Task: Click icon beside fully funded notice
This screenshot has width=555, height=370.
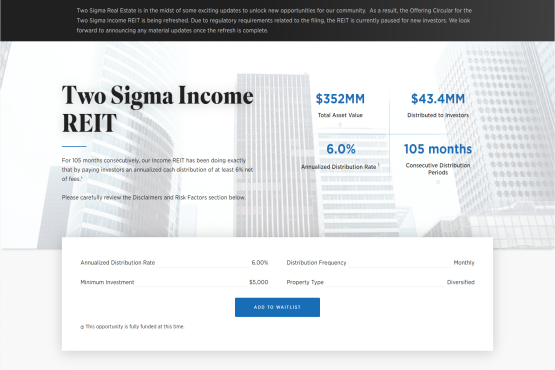Action: [x=82, y=327]
